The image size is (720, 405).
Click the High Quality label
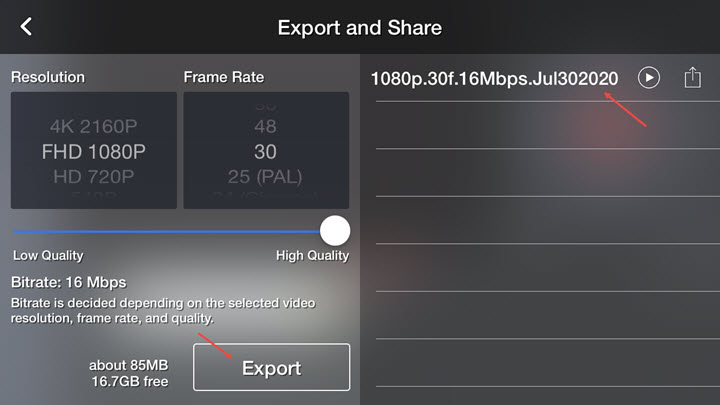[x=312, y=256]
